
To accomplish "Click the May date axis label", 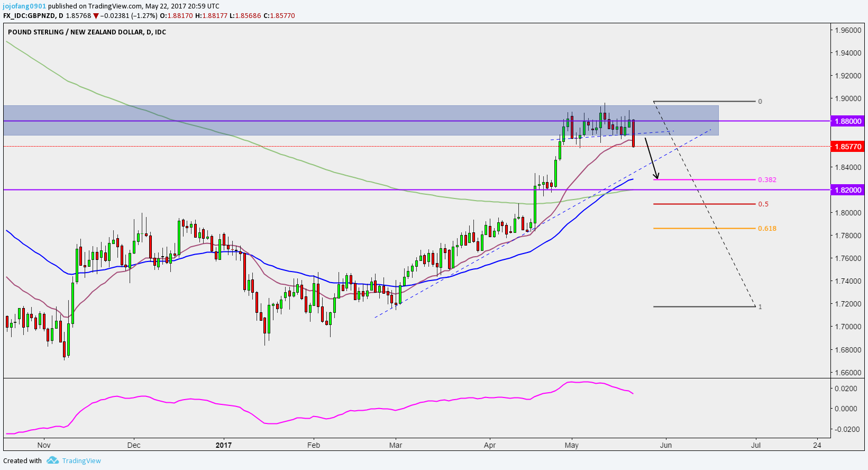I will point(572,445).
